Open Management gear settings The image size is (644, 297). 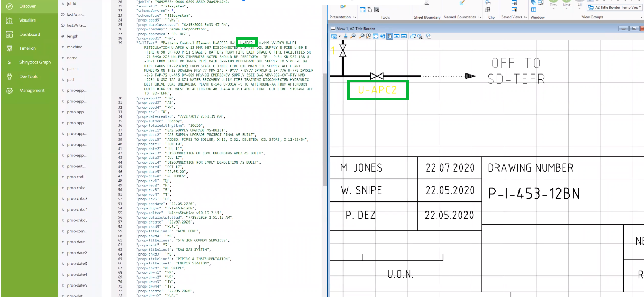coord(9,90)
